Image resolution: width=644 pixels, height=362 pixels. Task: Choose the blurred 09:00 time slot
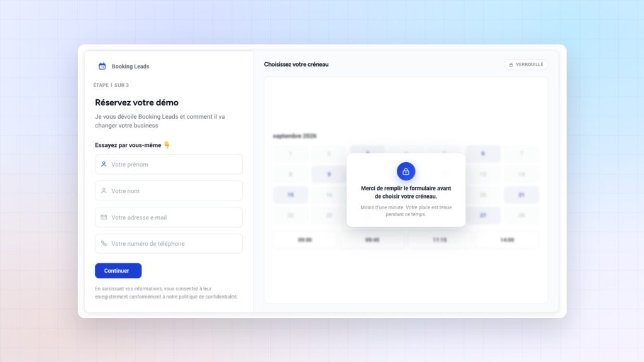click(x=305, y=239)
